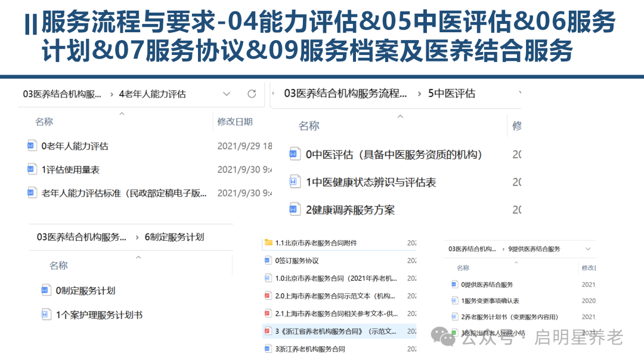Open the green icon beside 3医院出院老人出院小结
This screenshot has height=363, width=644.
(x=453, y=333)
